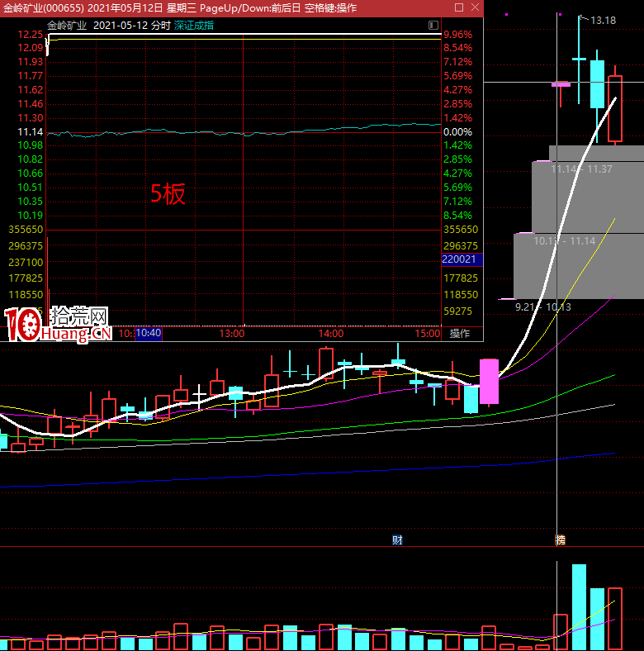Click the 财 marker below the K-line chart

[397, 539]
